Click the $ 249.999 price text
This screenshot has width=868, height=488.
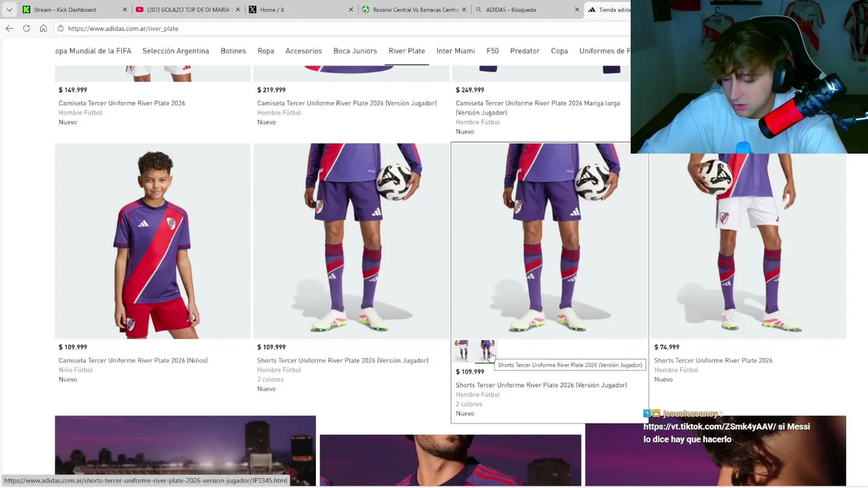click(x=470, y=89)
